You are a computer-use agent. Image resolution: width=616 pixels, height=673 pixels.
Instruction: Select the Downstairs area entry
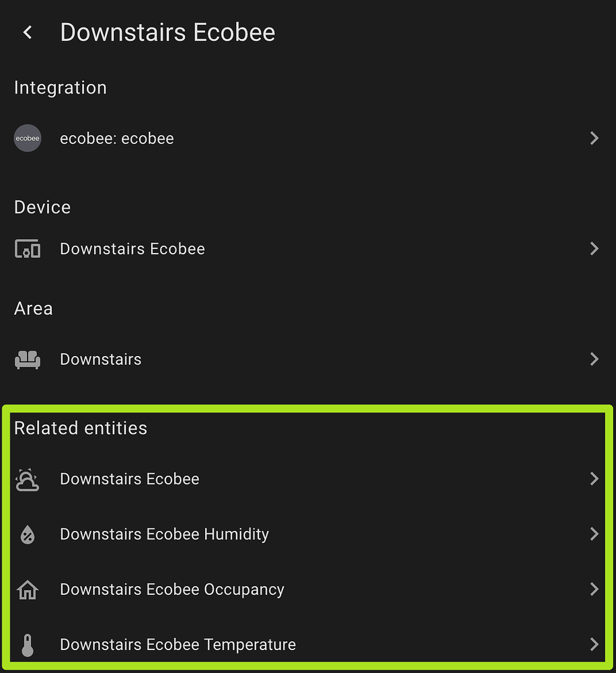point(101,359)
